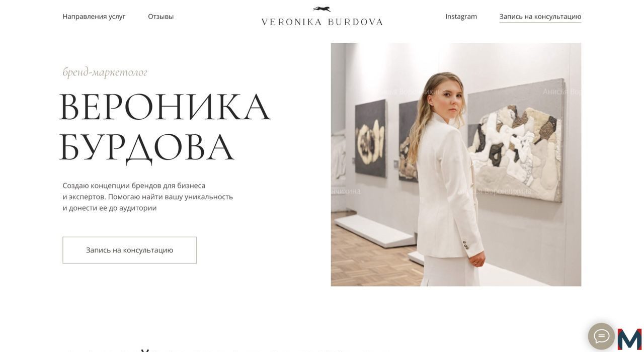Click the ВЕРОНИКА heading word
This screenshot has height=352, width=644.
[165, 107]
